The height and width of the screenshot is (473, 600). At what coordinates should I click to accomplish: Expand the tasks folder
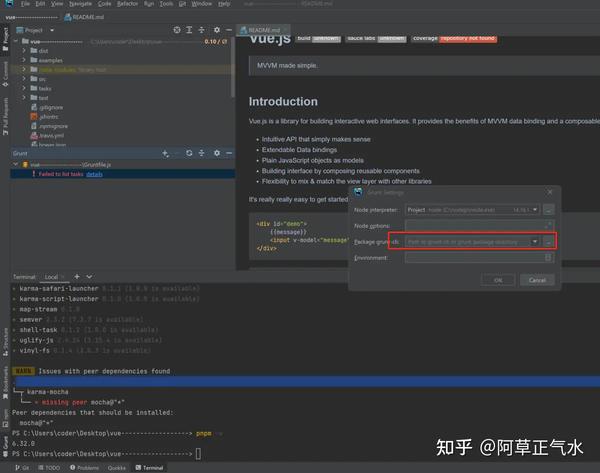(x=24, y=88)
